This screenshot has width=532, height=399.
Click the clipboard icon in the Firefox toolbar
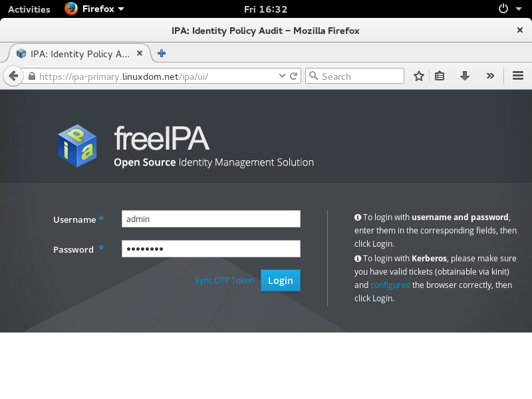[440, 75]
